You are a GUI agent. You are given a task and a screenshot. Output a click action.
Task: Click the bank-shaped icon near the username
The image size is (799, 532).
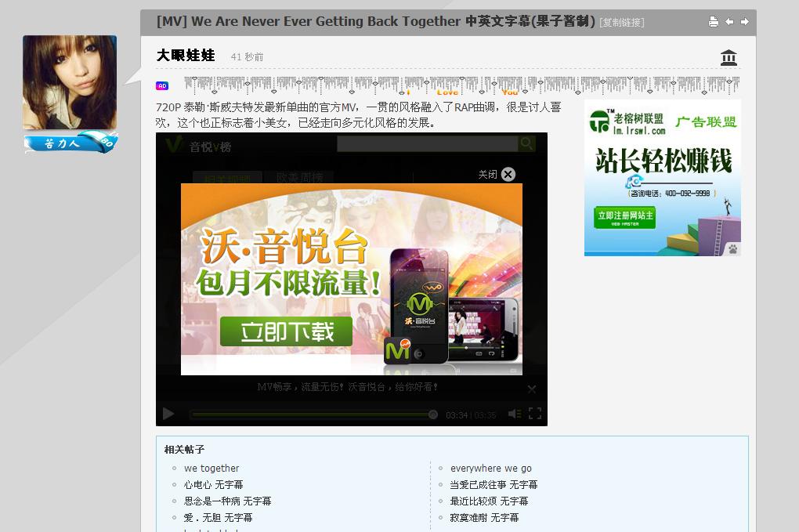(728, 56)
